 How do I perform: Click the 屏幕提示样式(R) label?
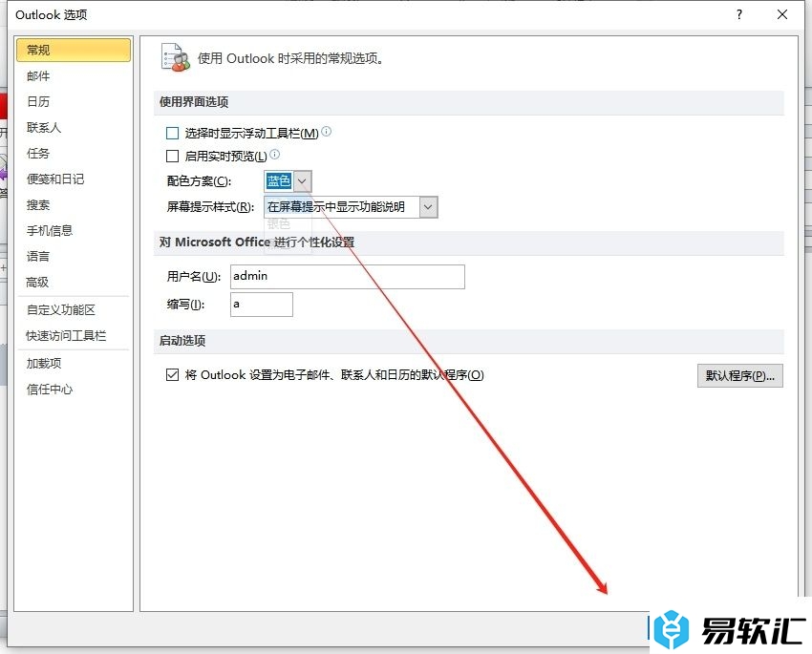pos(210,207)
